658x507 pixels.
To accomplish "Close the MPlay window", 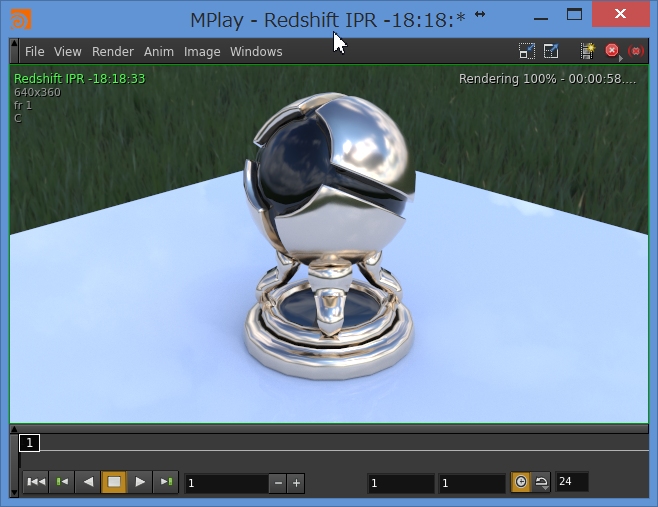I will point(620,14).
